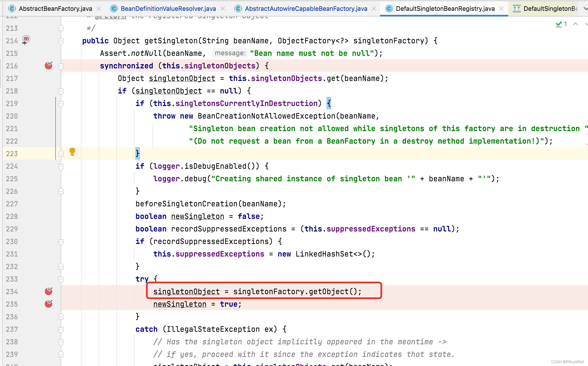Click IllegalStateException in catch clause
This screenshot has width=588, height=366.
(213, 329)
